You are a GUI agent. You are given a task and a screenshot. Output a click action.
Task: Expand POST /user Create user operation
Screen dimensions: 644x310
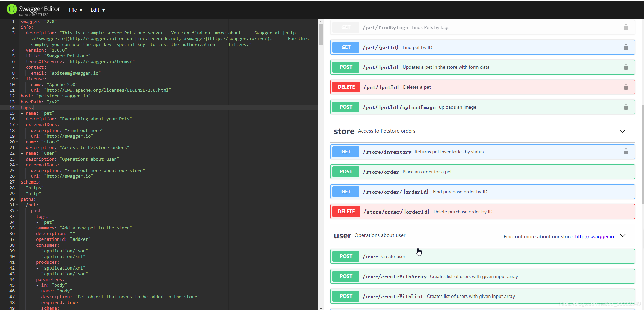click(x=482, y=256)
